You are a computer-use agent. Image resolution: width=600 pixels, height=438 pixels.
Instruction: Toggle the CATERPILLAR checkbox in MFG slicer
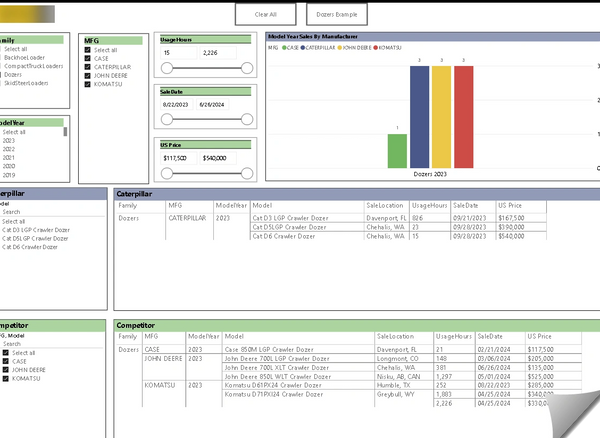click(87, 67)
